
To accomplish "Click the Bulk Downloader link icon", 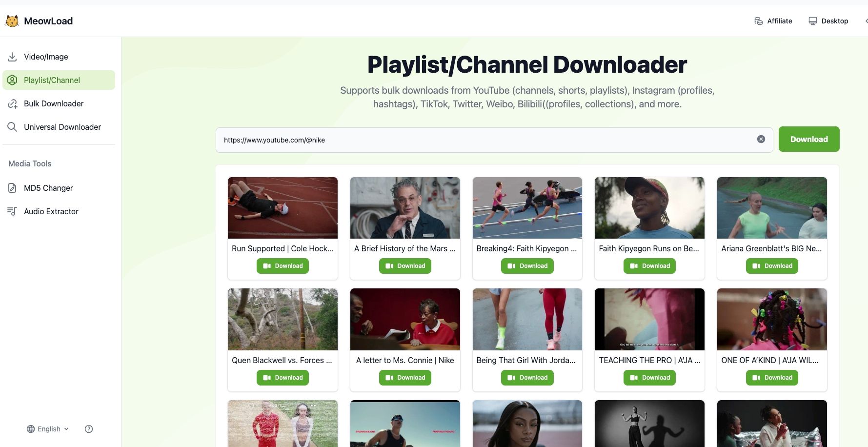I will (12, 103).
